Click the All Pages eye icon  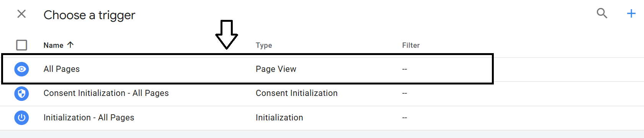point(22,69)
